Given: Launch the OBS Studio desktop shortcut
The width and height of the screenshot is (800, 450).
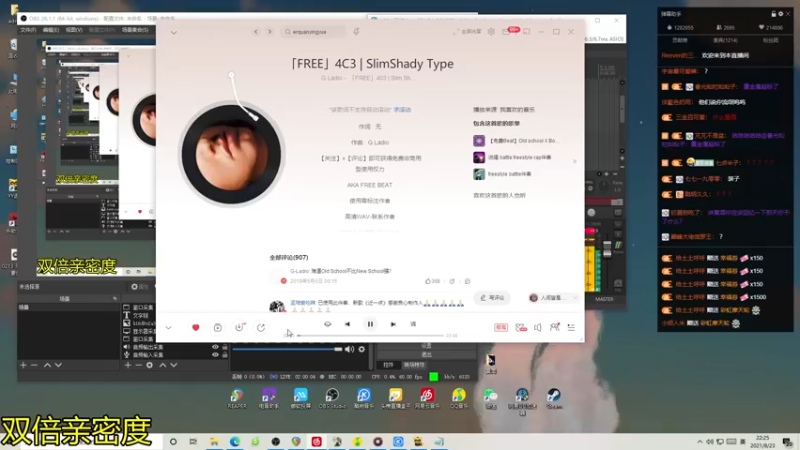Looking at the screenshot, I should coord(332,398).
